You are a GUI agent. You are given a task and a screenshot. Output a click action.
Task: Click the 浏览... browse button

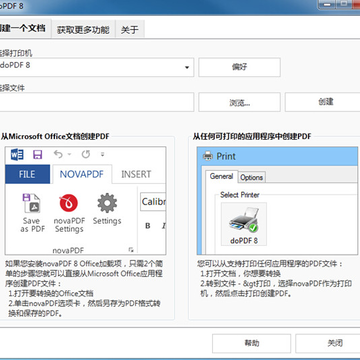tap(239, 102)
